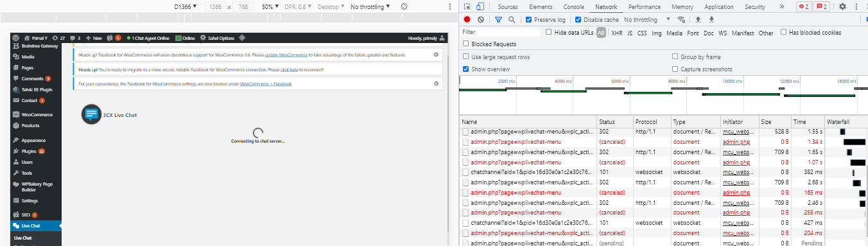The width and height of the screenshot is (868, 246).
Task: Filter requests by XHR type
Action: click(616, 33)
